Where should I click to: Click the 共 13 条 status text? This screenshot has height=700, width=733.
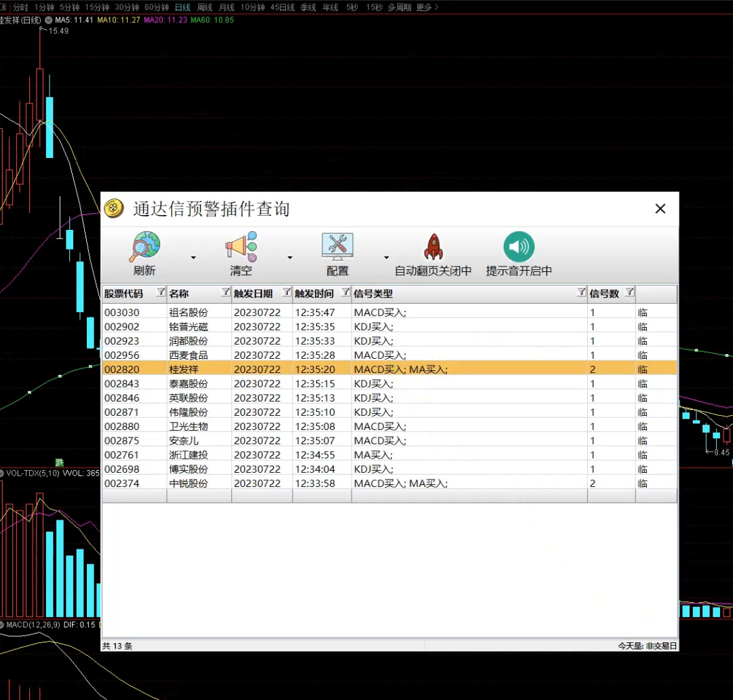click(x=117, y=646)
